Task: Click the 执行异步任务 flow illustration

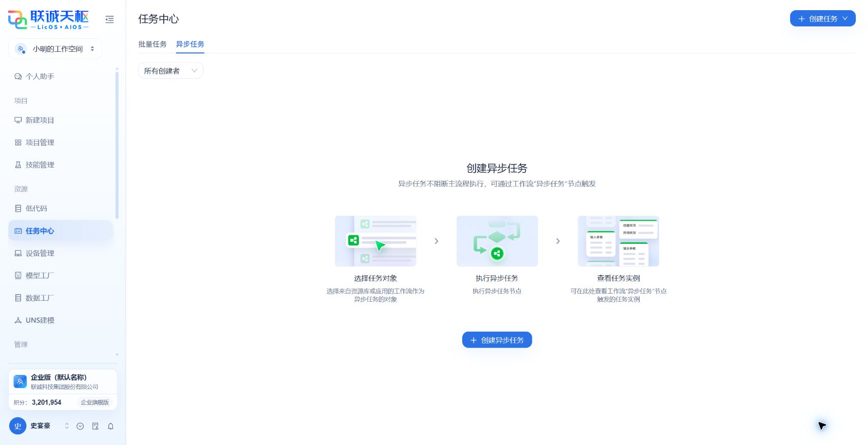Action: coord(497,241)
